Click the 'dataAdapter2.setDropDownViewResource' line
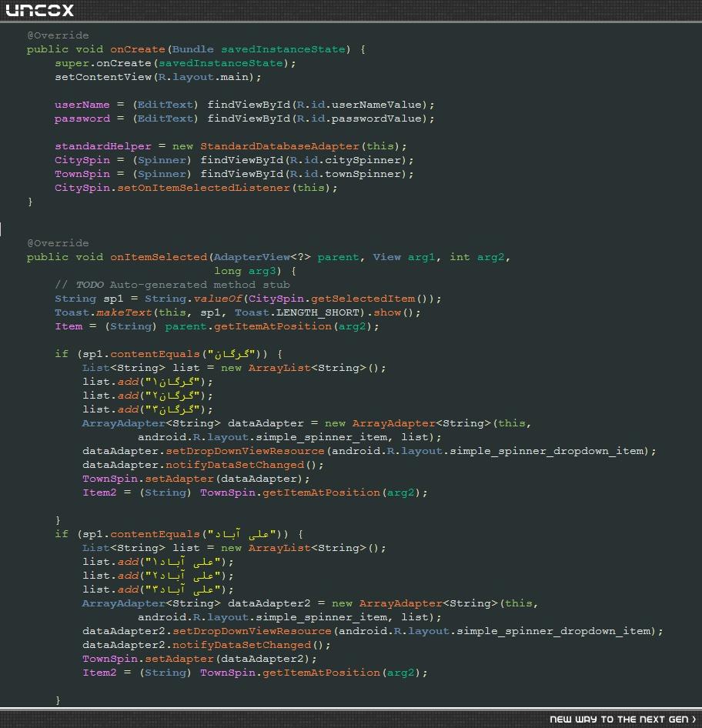This screenshot has height=728, width=702. click(x=373, y=632)
